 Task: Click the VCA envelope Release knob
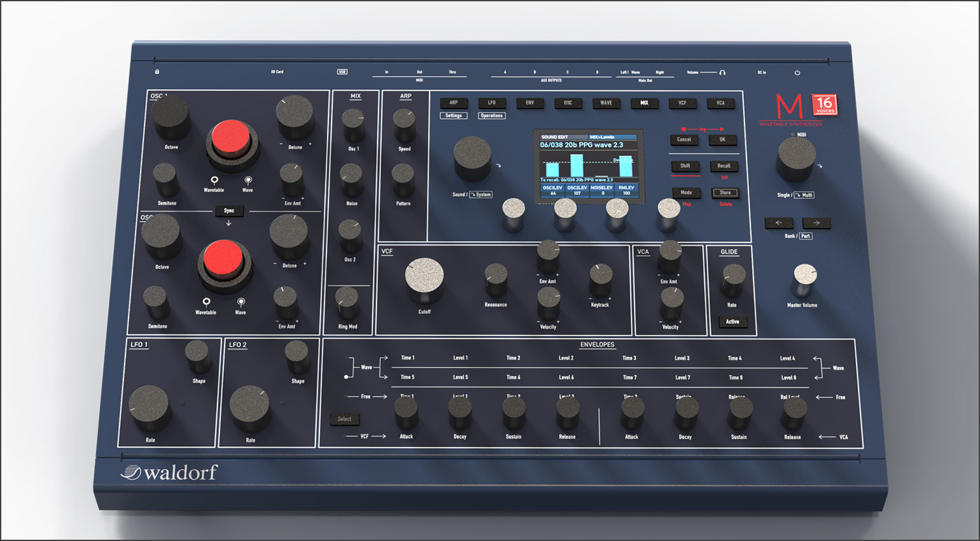794,414
